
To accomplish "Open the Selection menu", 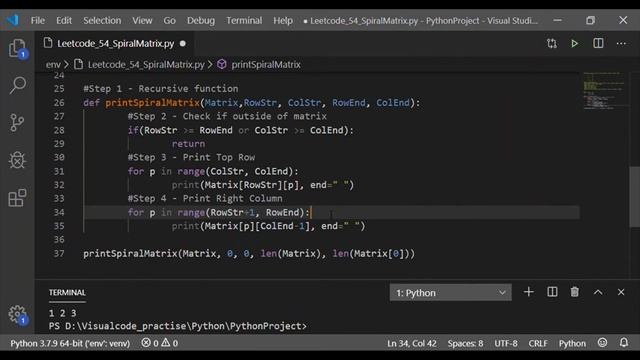I will [102, 20].
